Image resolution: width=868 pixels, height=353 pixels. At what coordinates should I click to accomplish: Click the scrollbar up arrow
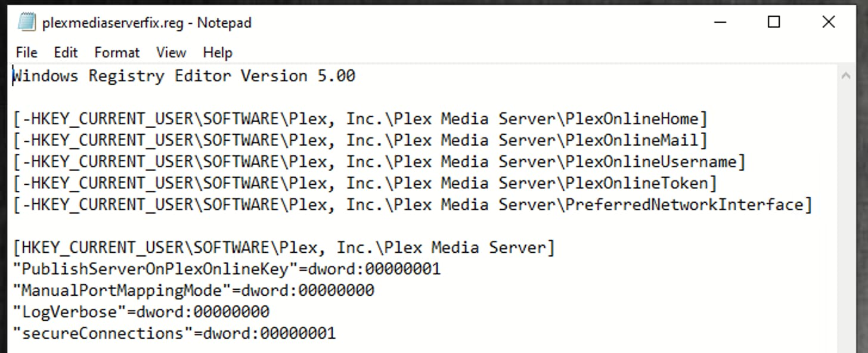(845, 76)
